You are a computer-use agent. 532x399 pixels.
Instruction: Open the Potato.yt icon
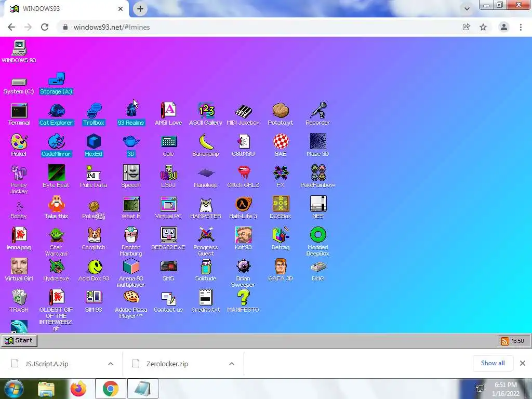(280, 111)
